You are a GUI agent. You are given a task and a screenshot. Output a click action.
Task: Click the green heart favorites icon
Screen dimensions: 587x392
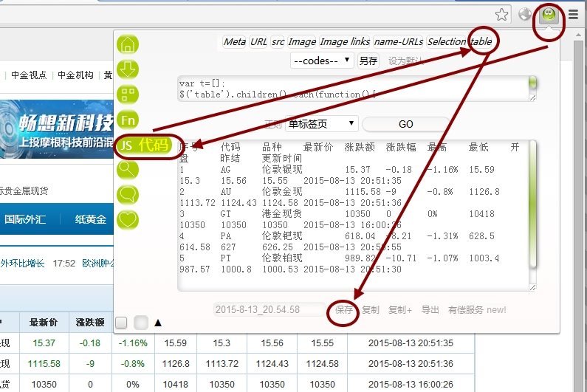[x=128, y=220]
